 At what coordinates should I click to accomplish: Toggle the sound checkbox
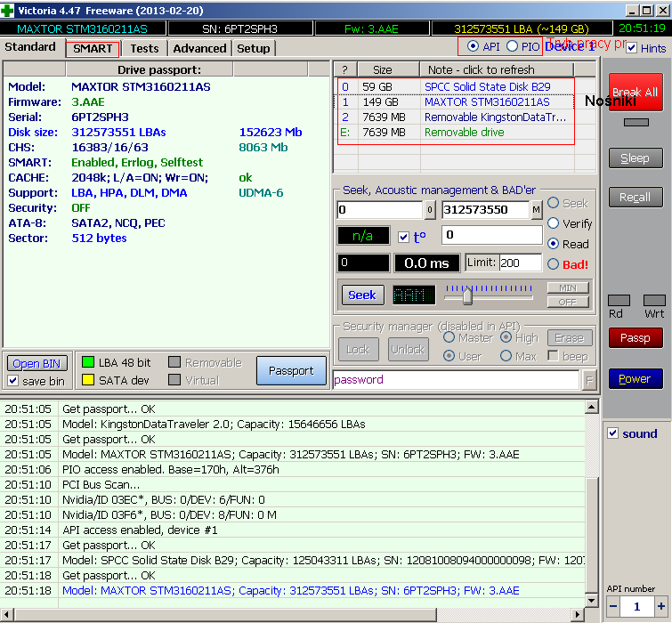pos(613,433)
